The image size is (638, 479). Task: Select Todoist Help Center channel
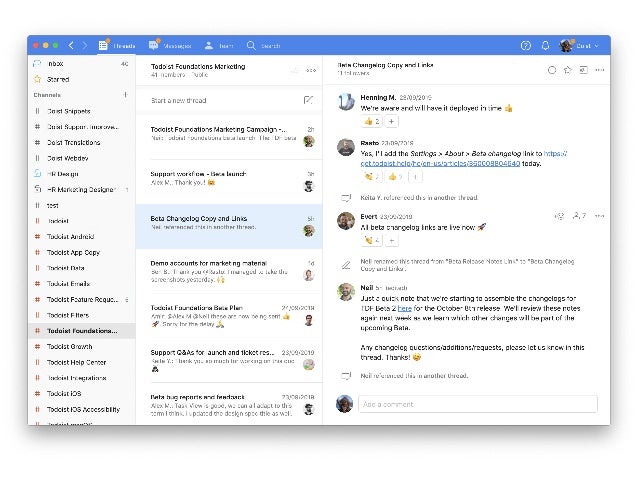coord(81,362)
